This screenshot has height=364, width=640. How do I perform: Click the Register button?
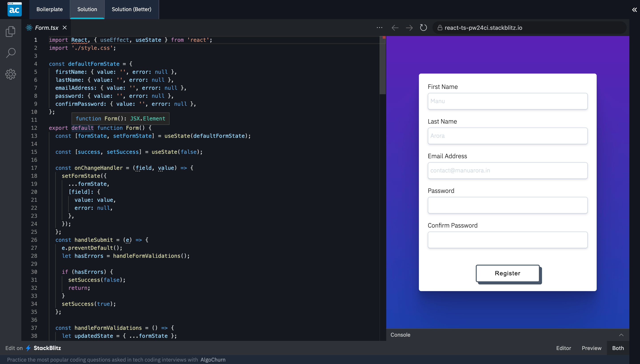508,273
